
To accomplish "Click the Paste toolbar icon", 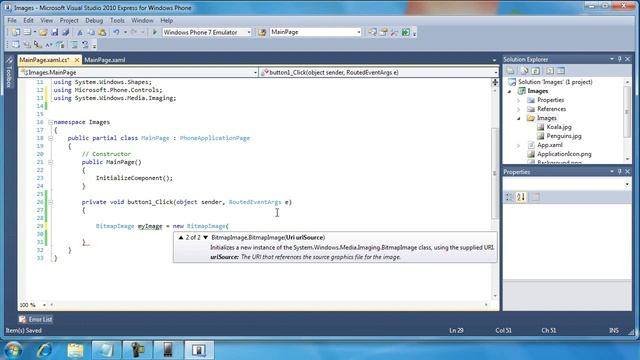I will click(x=102, y=32).
